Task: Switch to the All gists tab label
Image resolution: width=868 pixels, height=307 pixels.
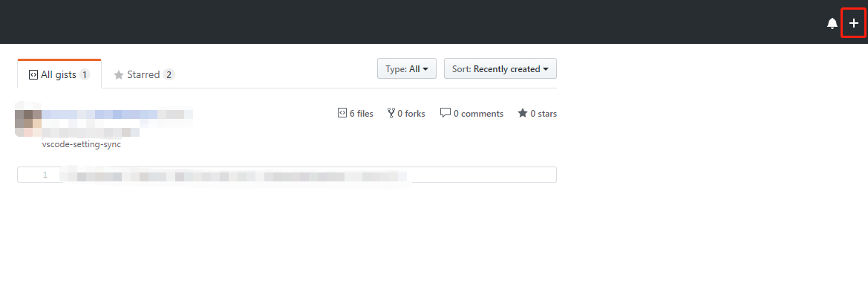Action: pyautogui.click(x=58, y=74)
